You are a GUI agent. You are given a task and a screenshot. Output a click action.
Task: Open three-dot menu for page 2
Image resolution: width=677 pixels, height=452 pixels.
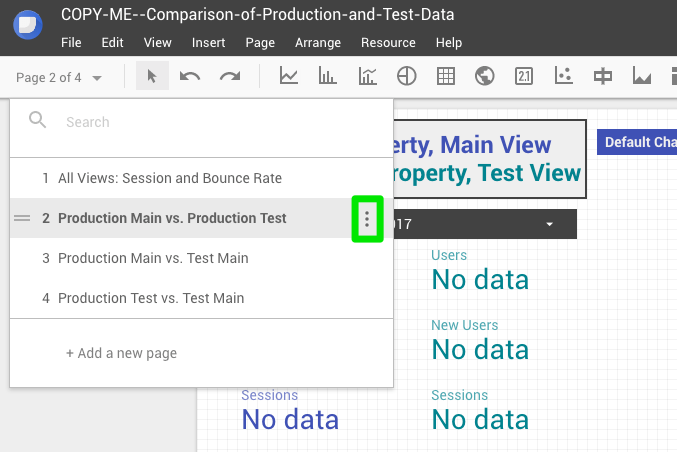pyautogui.click(x=367, y=219)
